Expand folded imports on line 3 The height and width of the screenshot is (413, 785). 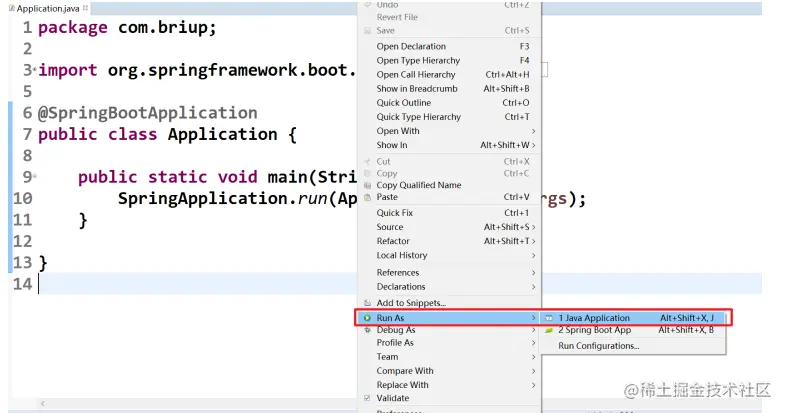35,69
